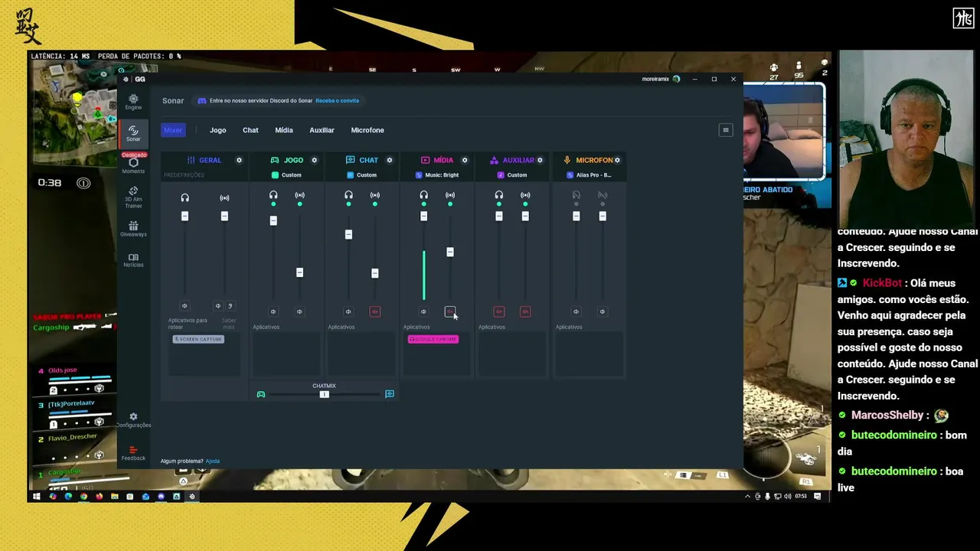This screenshot has width=980, height=551.
Task: Open JOGO channel settings gear
Action: point(314,160)
